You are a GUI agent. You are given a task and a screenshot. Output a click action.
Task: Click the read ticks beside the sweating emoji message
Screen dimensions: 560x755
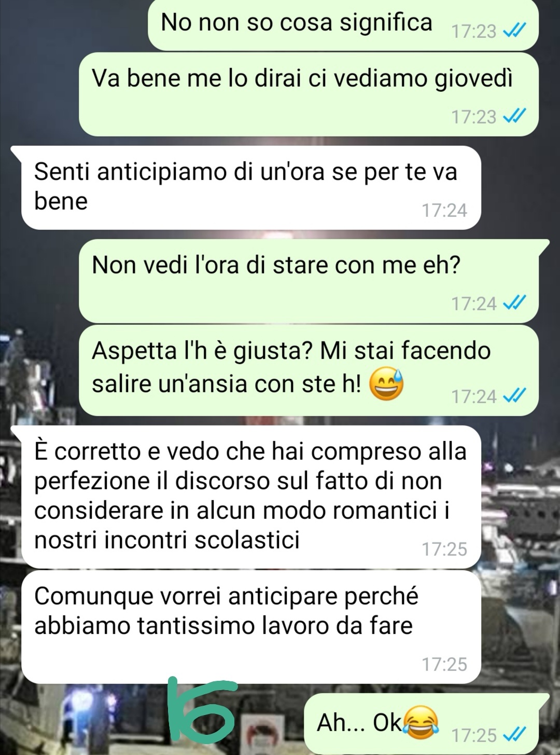(515, 397)
